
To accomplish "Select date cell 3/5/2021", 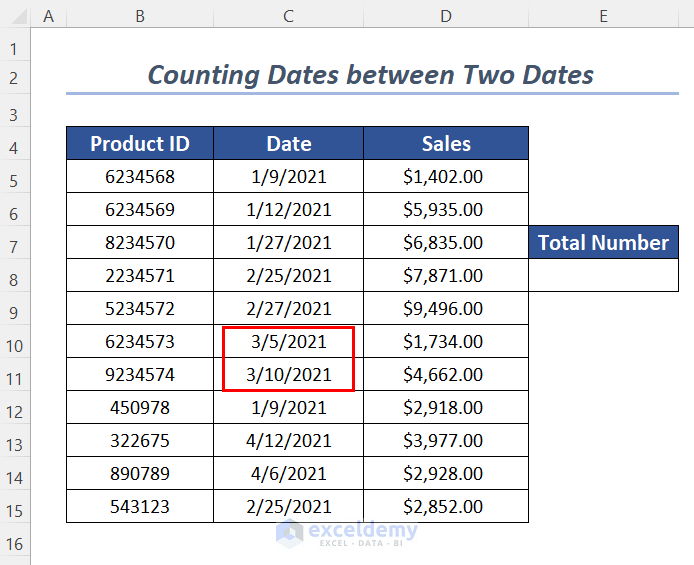I will point(288,341).
